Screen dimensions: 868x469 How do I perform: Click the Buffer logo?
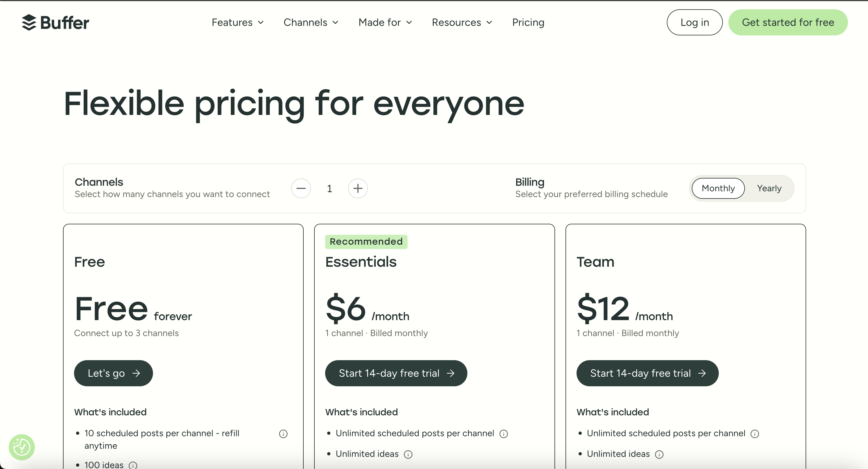coord(55,23)
